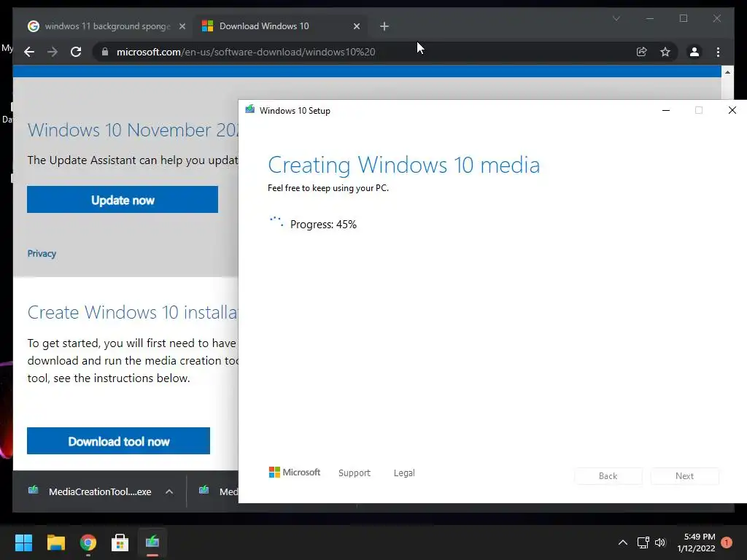Open Chrome profile avatar
Viewport: 747px width, 560px height.
(694, 52)
